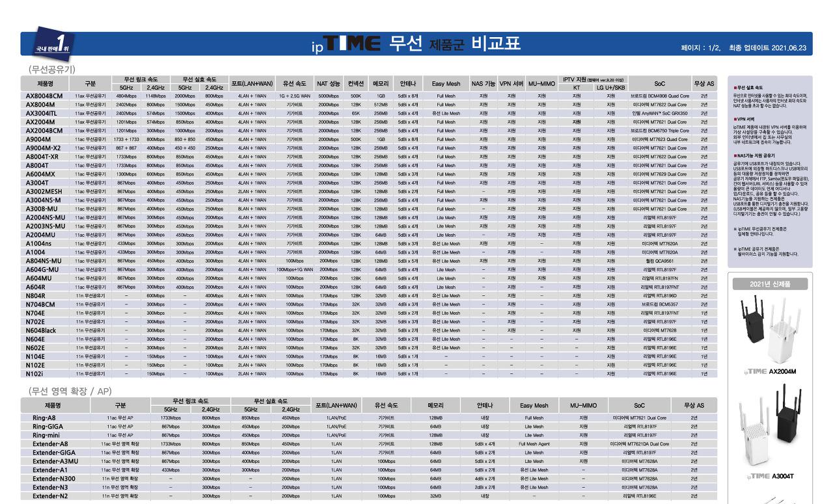Click the N702E product name
Screen dimensions: 833x504
[35, 321]
